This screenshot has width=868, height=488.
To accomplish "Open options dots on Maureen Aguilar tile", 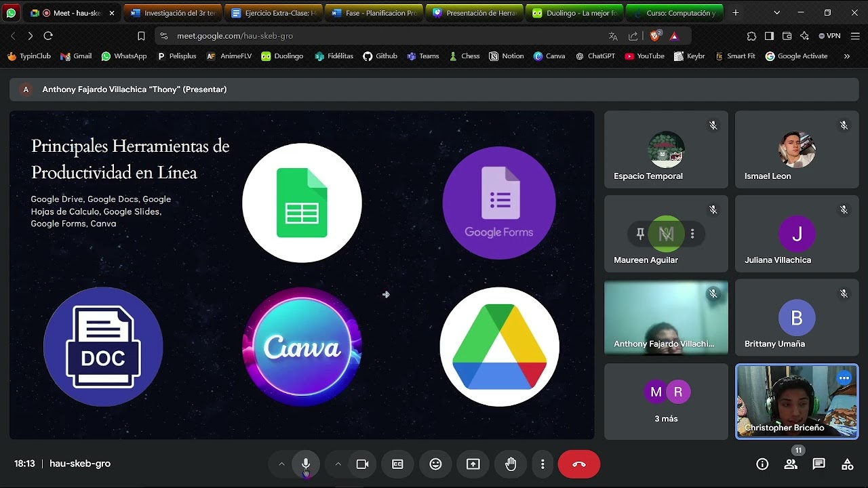I will coord(692,234).
